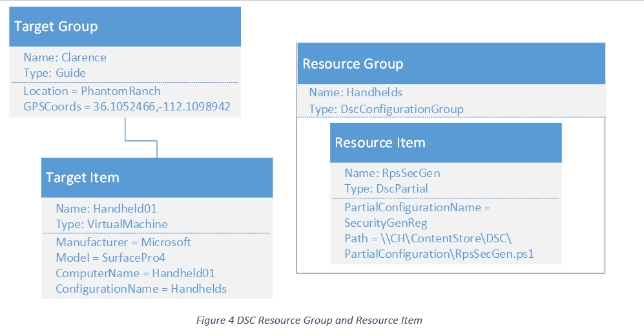Click the Resource Group header
This screenshot has height=336, width=644.
coord(451,63)
